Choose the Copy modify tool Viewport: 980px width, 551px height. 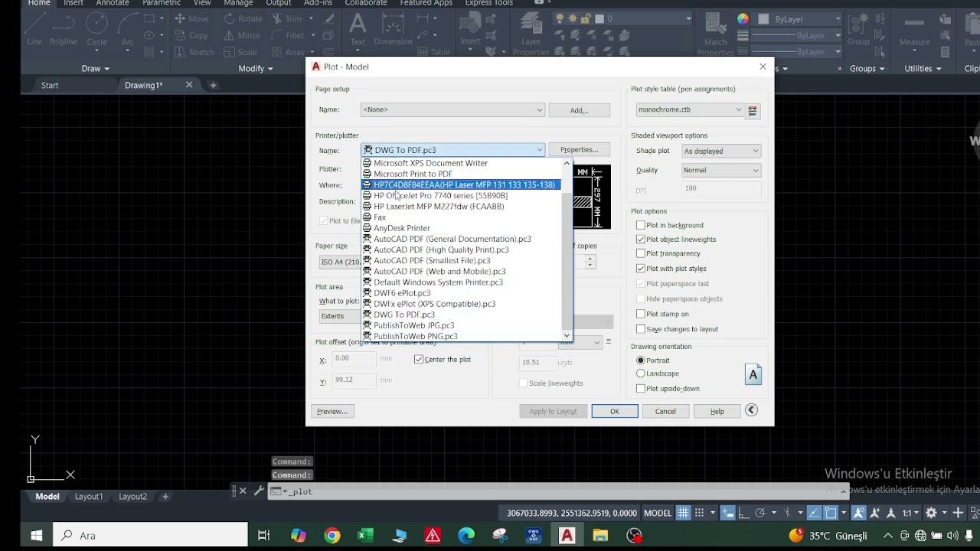[191, 35]
